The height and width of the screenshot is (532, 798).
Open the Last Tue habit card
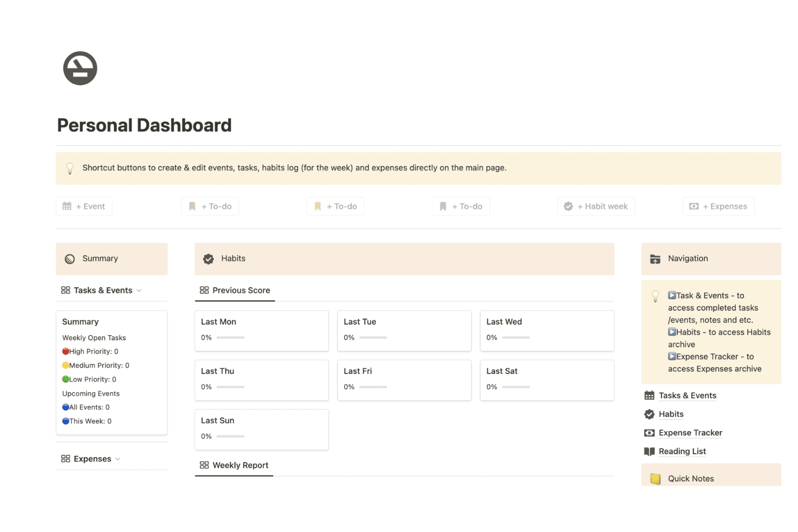(x=404, y=330)
